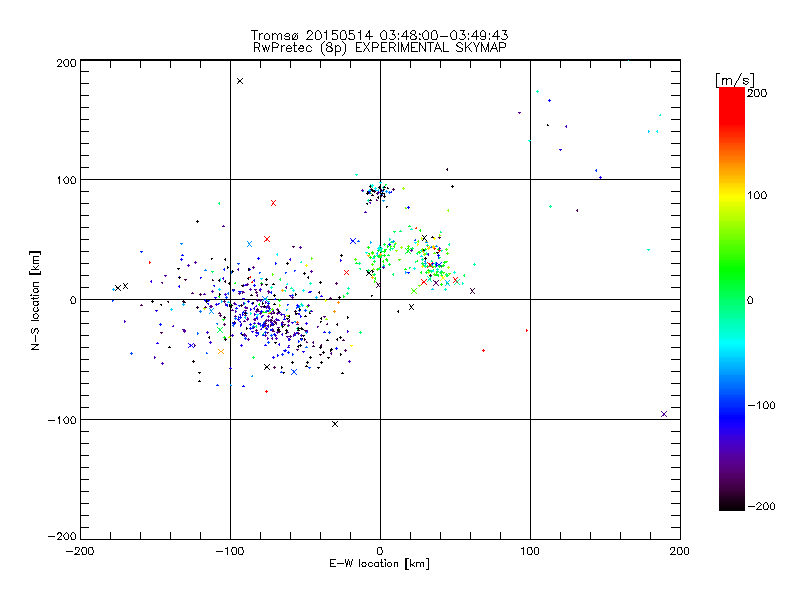This screenshot has width=800, height=600.
Task: Click the colorbar label '-200'
Action: coord(762,506)
